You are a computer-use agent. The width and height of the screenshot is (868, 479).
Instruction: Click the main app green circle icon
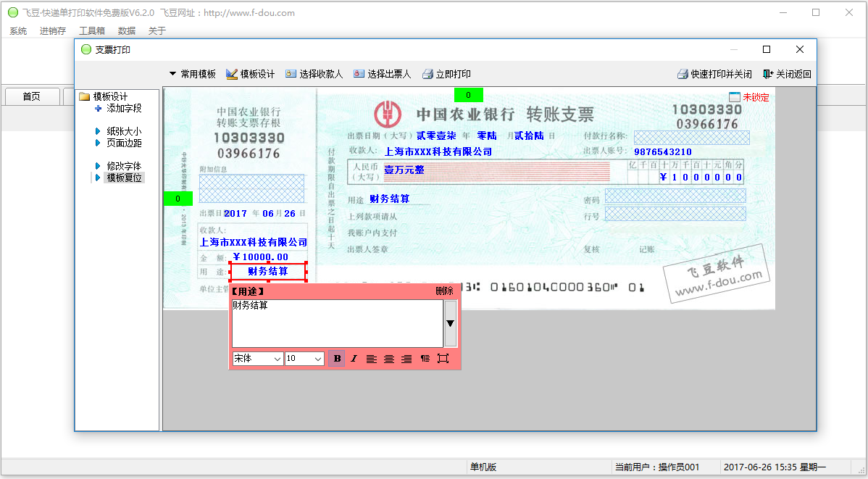tap(13, 12)
